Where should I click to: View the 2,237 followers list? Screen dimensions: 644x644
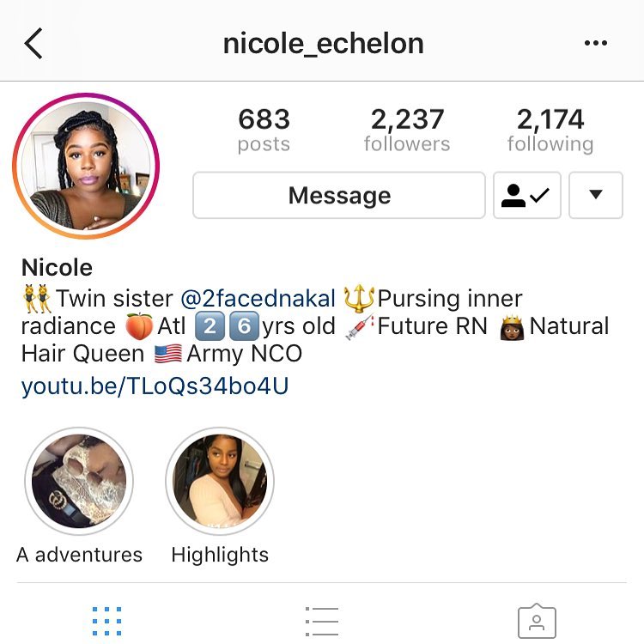[x=407, y=130]
